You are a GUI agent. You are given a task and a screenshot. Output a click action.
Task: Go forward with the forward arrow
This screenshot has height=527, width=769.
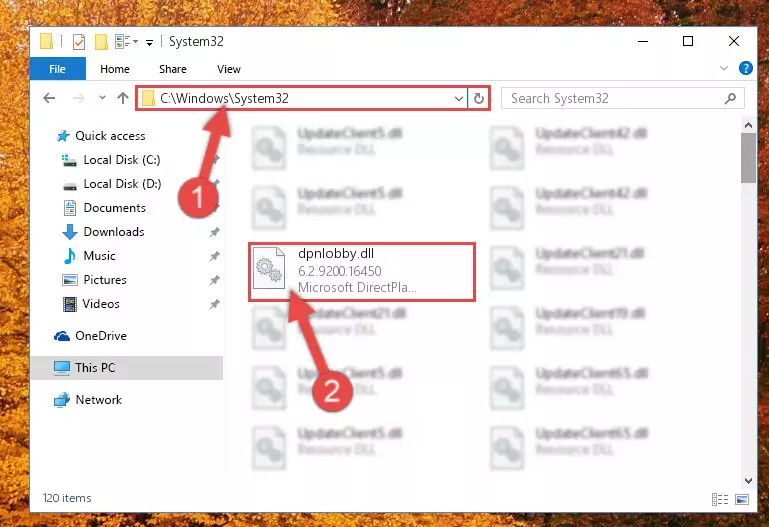(78, 98)
